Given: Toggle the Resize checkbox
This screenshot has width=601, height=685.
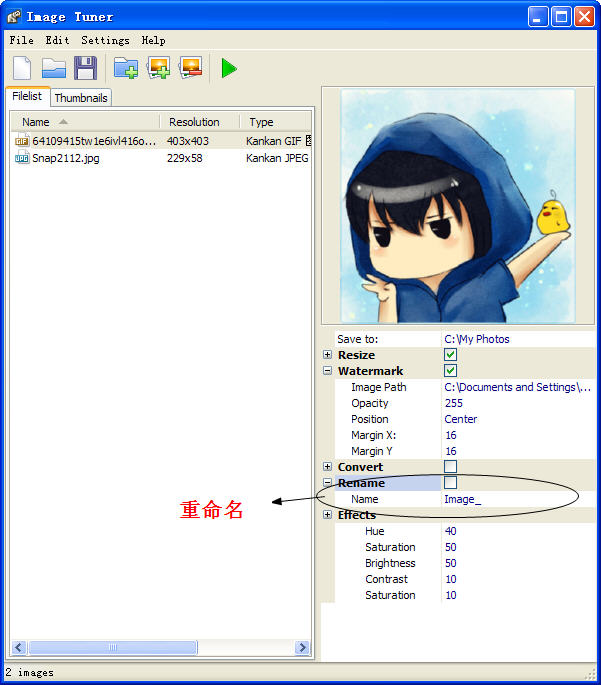Looking at the screenshot, I should tap(450, 355).
